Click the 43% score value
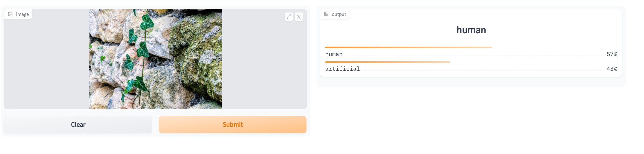Image resolution: width=644 pixels, height=154 pixels. click(x=612, y=69)
